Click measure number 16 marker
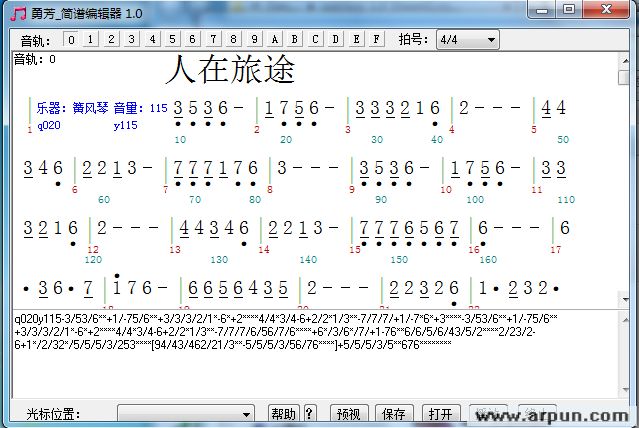This screenshot has height=428, width=639. 474,249
